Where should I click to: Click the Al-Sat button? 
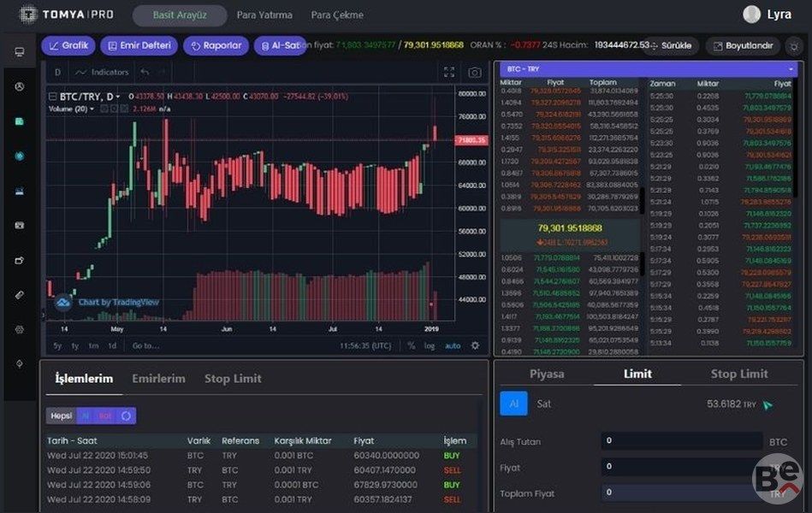(x=280, y=45)
